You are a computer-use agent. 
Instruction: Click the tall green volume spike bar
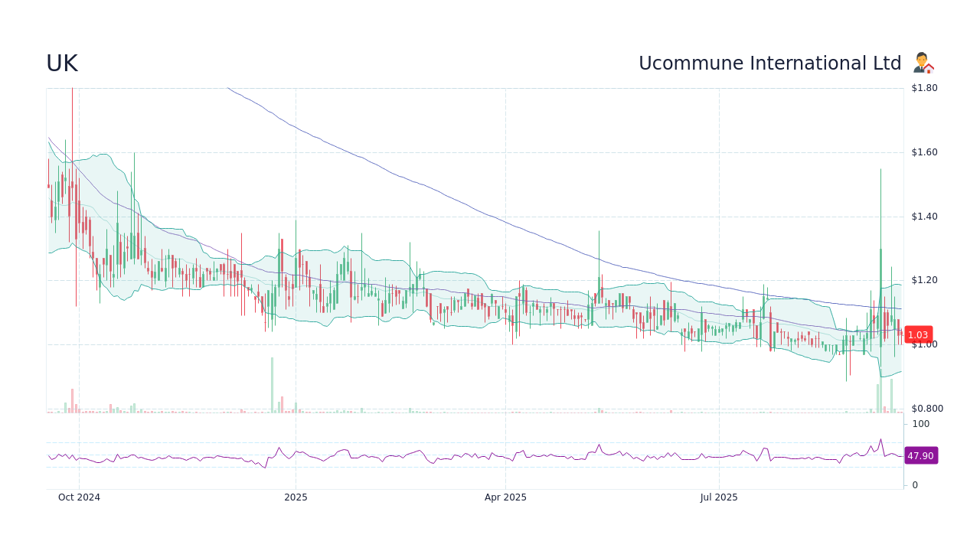coord(272,383)
